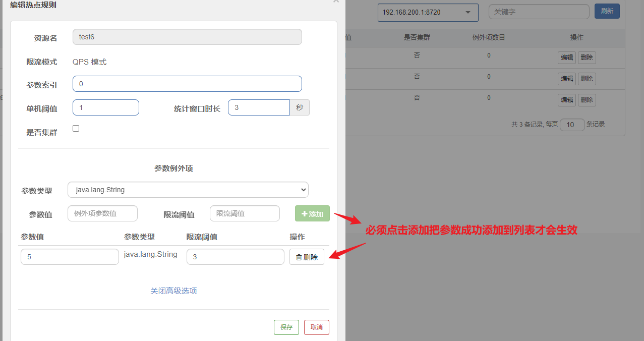Click the 参数索引 input field
This screenshot has height=341, width=644.
click(187, 84)
